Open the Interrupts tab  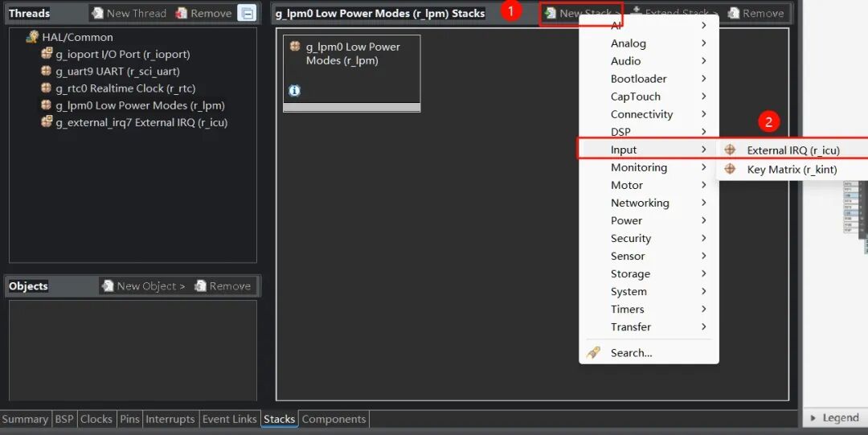[x=170, y=419]
